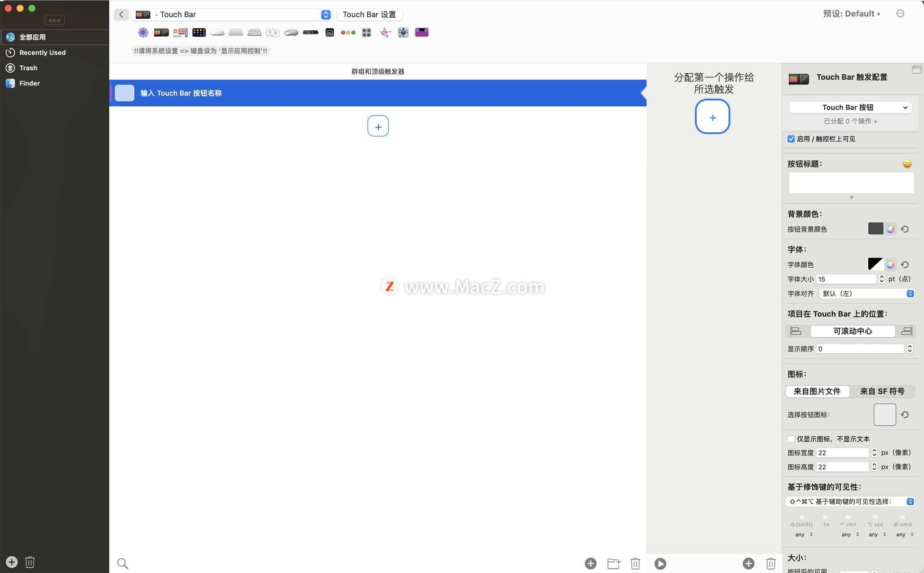Reset font color to default

pos(905,264)
